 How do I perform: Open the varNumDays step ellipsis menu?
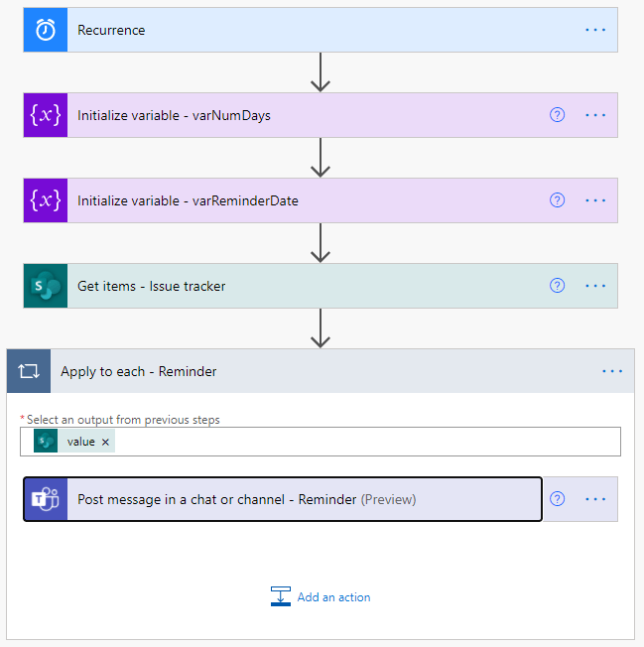point(595,115)
